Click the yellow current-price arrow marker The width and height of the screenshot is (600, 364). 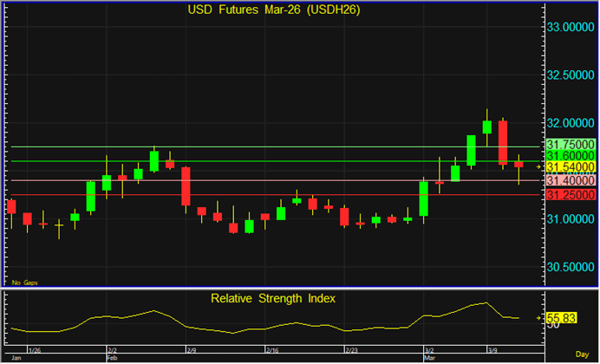538,166
